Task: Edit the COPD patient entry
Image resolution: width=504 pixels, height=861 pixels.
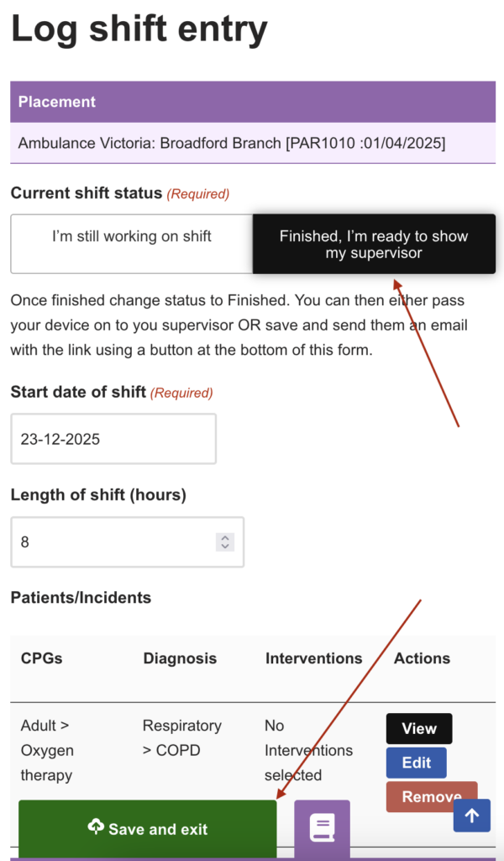Action: click(x=416, y=763)
